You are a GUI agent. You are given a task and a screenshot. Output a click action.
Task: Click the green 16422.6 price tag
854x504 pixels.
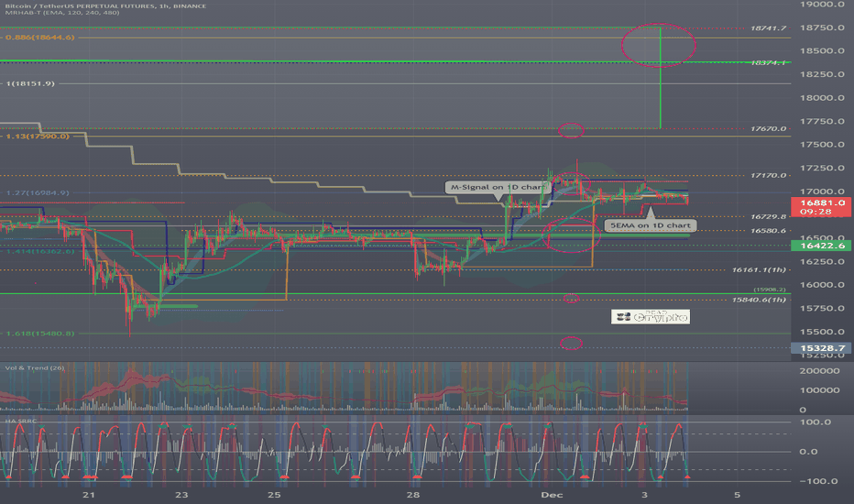tap(820, 246)
